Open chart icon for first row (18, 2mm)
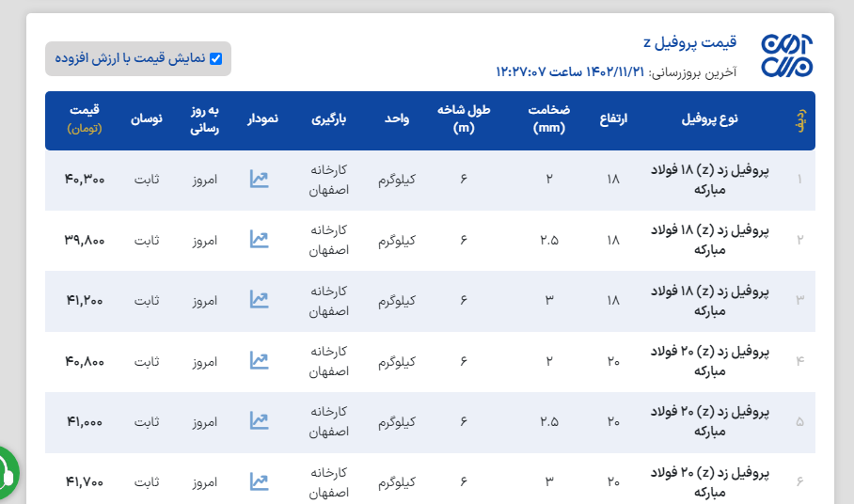Screen dimensions: 854x504 click(260, 179)
